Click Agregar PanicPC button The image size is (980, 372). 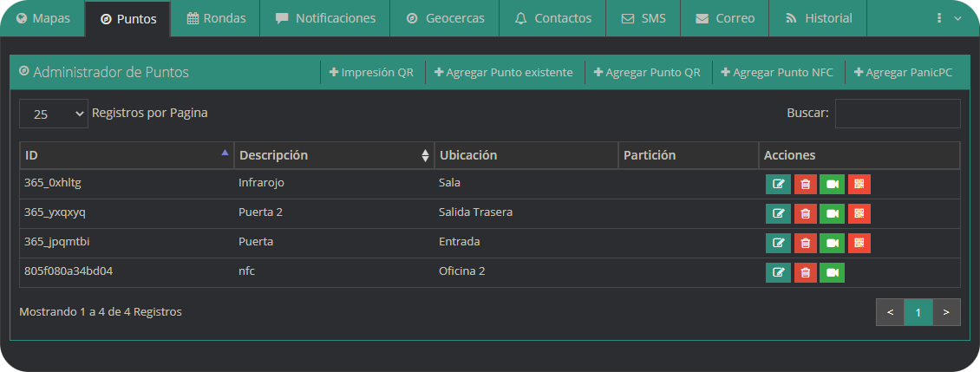click(x=904, y=73)
